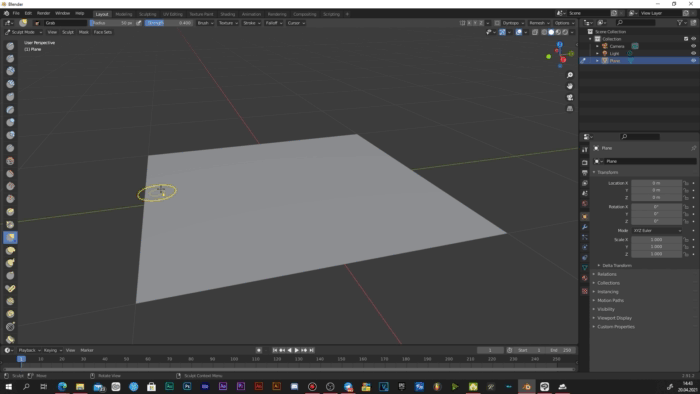Image resolution: width=700 pixels, height=394 pixels.
Task: Select the Blob brush tool
Action: tap(10, 135)
